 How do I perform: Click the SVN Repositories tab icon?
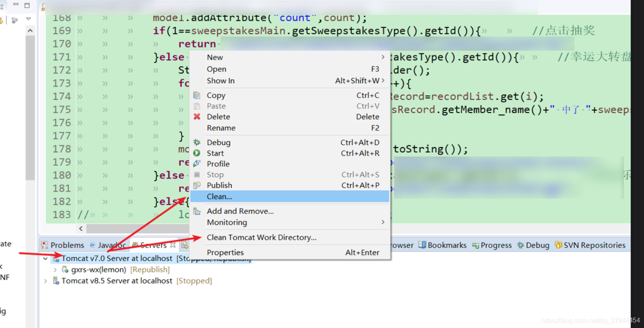point(558,245)
